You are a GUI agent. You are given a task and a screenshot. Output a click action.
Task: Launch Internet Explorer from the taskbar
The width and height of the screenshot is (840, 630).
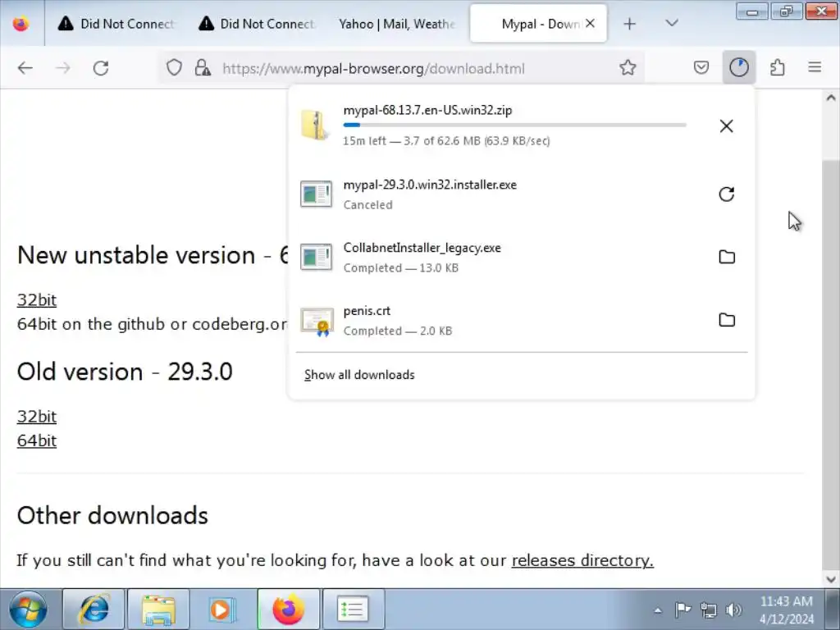point(94,609)
